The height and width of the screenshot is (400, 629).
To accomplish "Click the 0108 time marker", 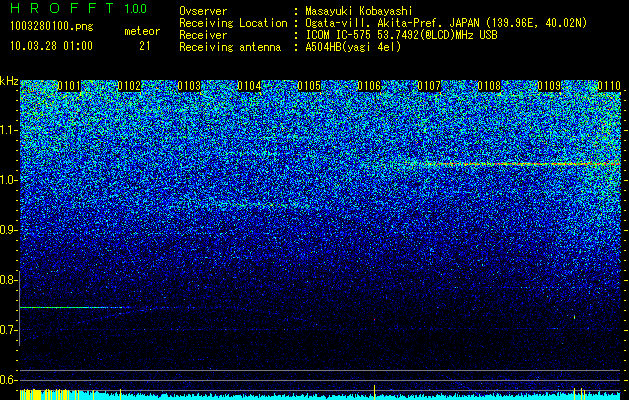I will pyautogui.click(x=489, y=86).
